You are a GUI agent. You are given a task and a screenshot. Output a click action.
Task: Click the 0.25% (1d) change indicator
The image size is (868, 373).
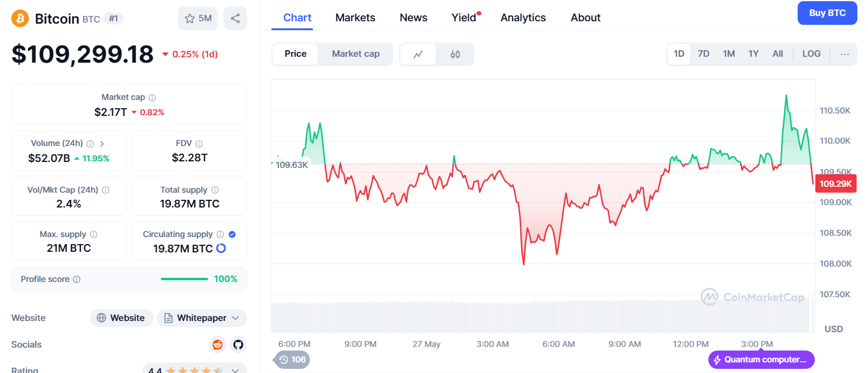(190, 54)
